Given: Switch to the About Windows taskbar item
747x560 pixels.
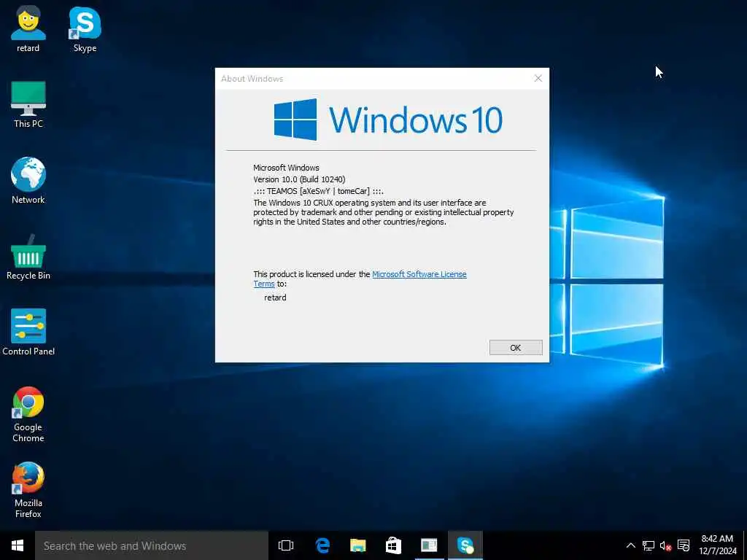Looking at the screenshot, I should [x=429, y=545].
